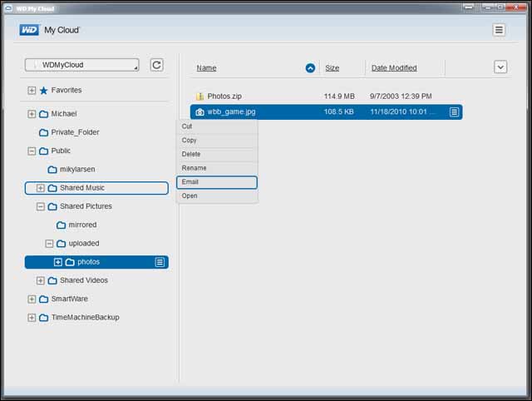The width and height of the screenshot is (532, 401).
Task: Click the Shared Videos folder icon
Action: click(x=52, y=280)
